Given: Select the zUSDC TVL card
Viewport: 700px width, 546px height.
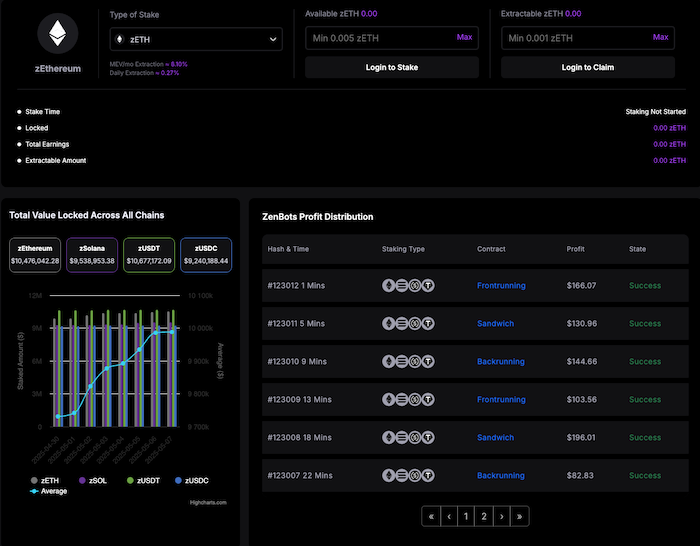Looking at the screenshot, I should coord(206,255).
